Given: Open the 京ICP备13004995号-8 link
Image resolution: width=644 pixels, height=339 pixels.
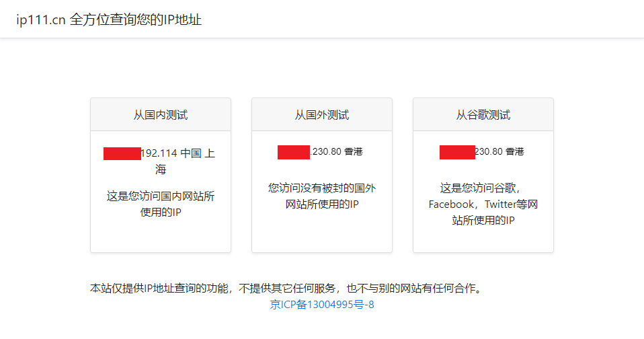Looking at the screenshot, I should pyautogui.click(x=322, y=305).
